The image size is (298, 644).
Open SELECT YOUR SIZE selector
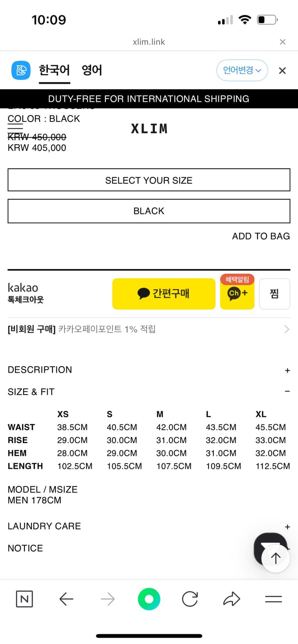pyautogui.click(x=149, y=180)
